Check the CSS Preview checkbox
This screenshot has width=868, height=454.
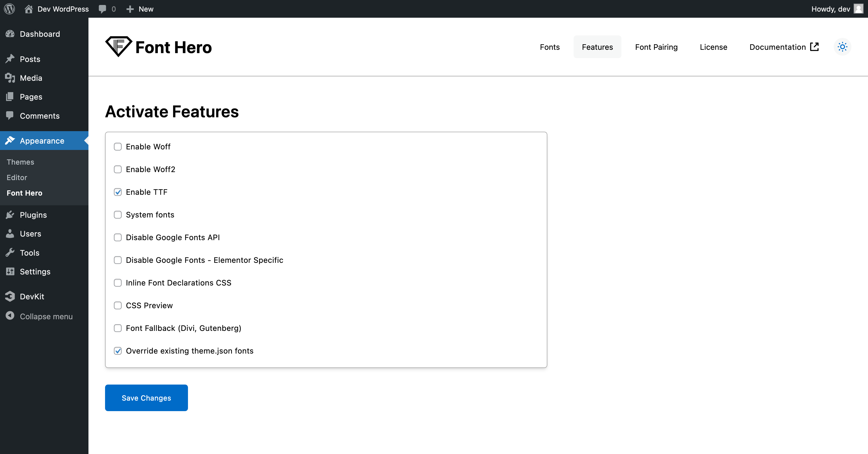[x=117, y=306]
